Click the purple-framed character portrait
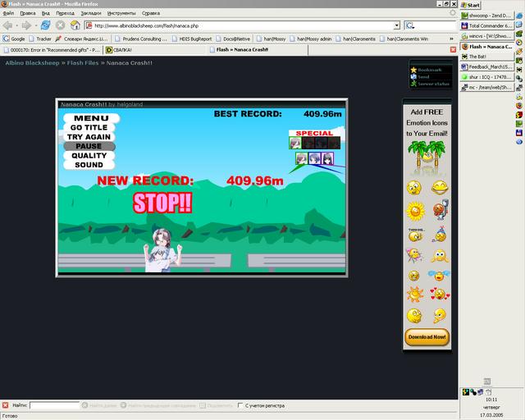Viewport: 525px width, 420px height. pyautogui.click(x=327, y=158)
